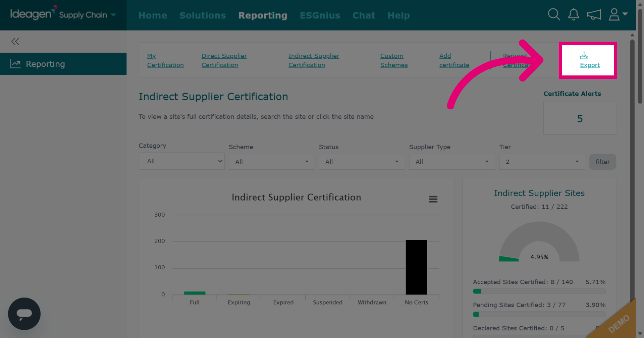Open Custom Schemes link
Viewport: 644px width, 338px height.
(x=394, y=60)
